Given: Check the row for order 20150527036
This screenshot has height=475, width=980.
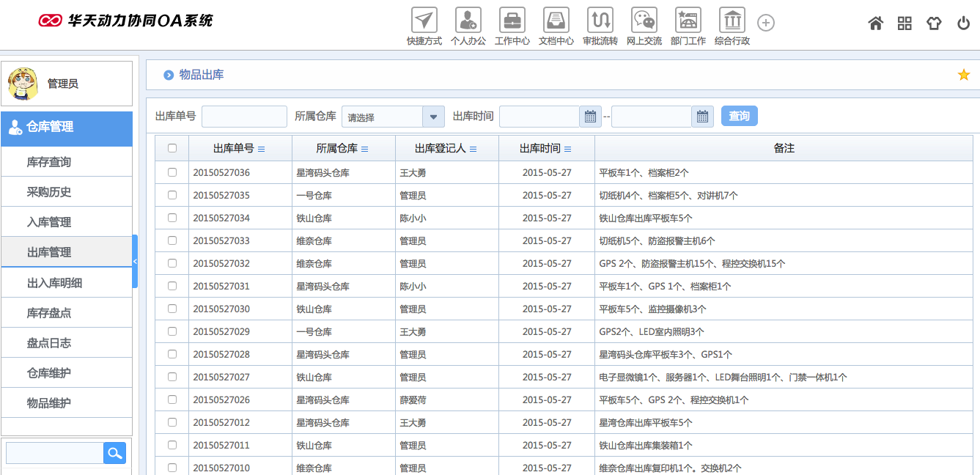Looking at the screenshot, I should 172,172.
